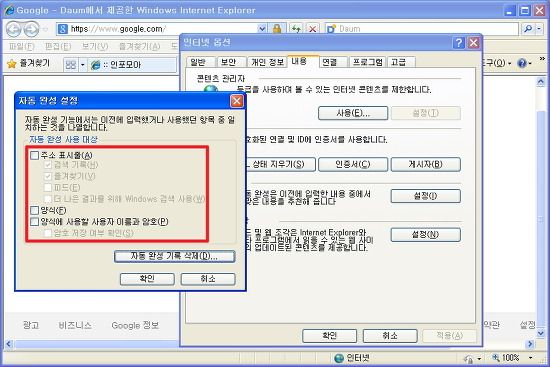Click 자동 완성 기록 삭제(D)... button
The width and height of the screenshot is (550, 367).
[x=174, y=256]
